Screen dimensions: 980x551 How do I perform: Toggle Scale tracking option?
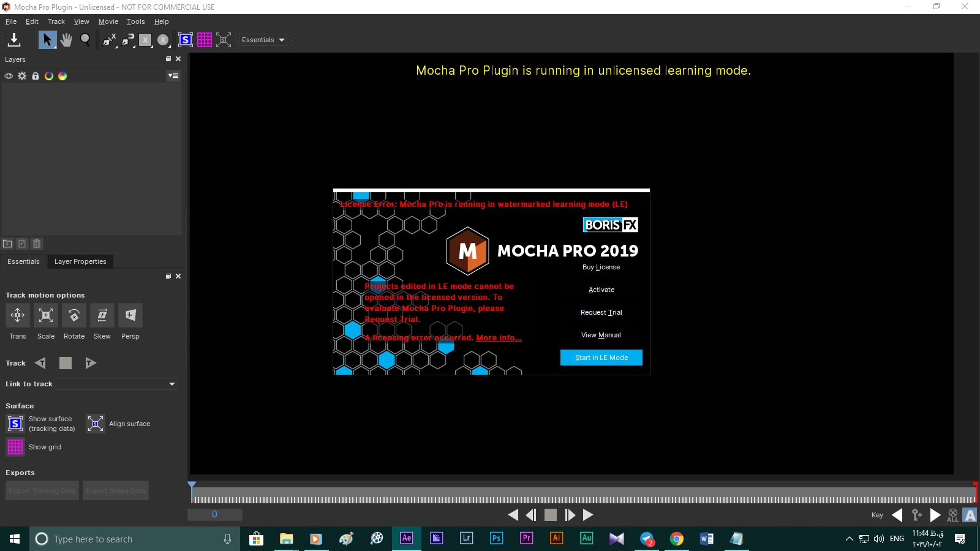[46, 315]
